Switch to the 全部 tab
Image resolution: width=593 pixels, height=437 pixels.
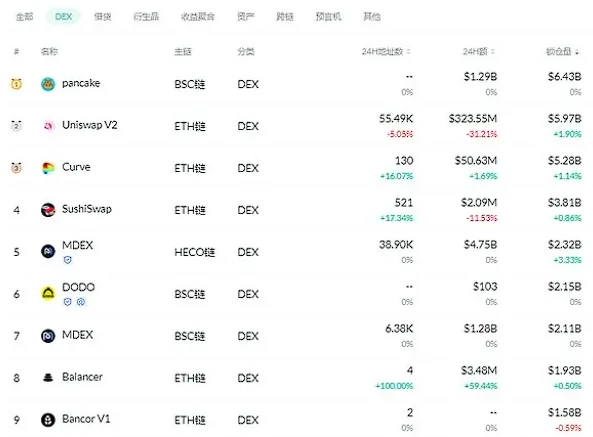click(24, 17)
